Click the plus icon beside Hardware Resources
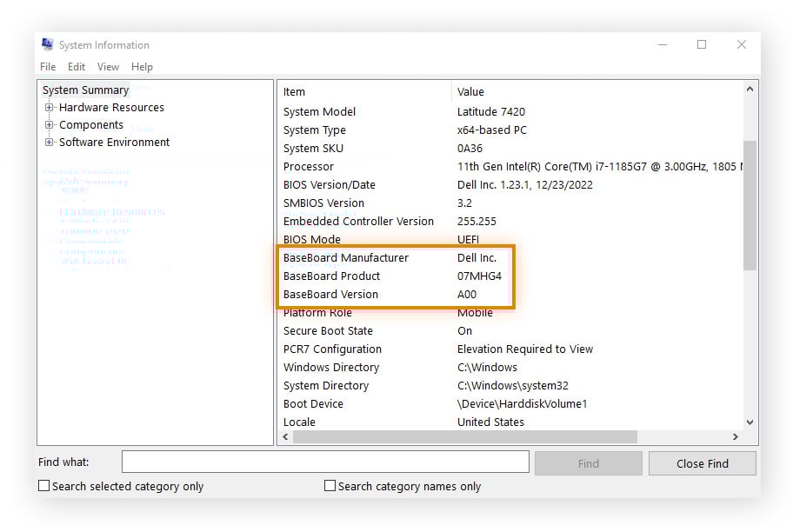Image resolution: width=793 pixels, height=532 pixels. pos(50,107)
